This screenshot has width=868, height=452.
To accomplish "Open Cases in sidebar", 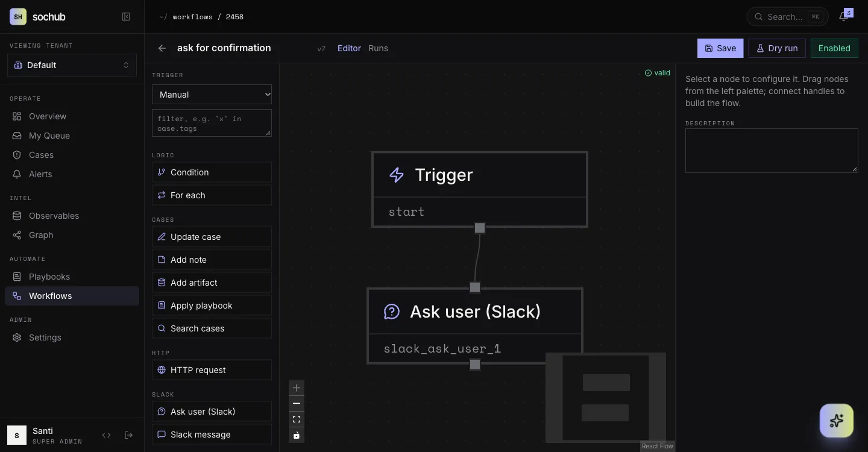I will click(x=72, y=155).
